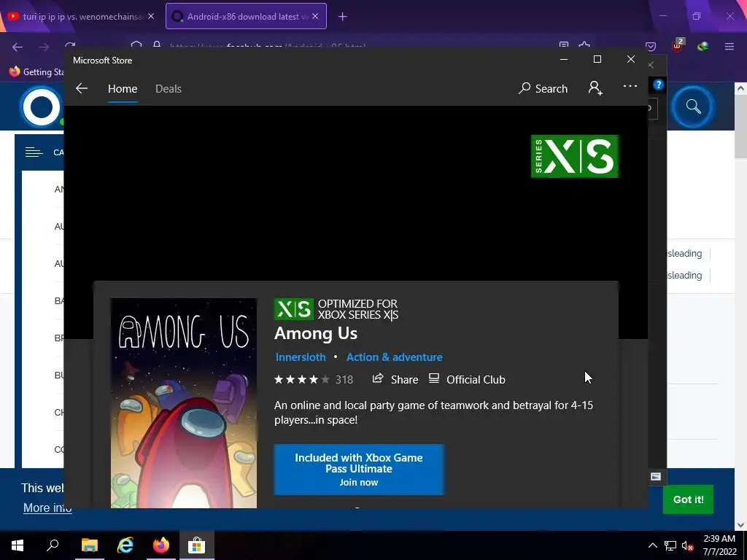Image resolution: width=747 pixels, height=560 pixels.
Task: Open Search in Microsoft Store
Action: pyautogui.click(x=543, y=88)
